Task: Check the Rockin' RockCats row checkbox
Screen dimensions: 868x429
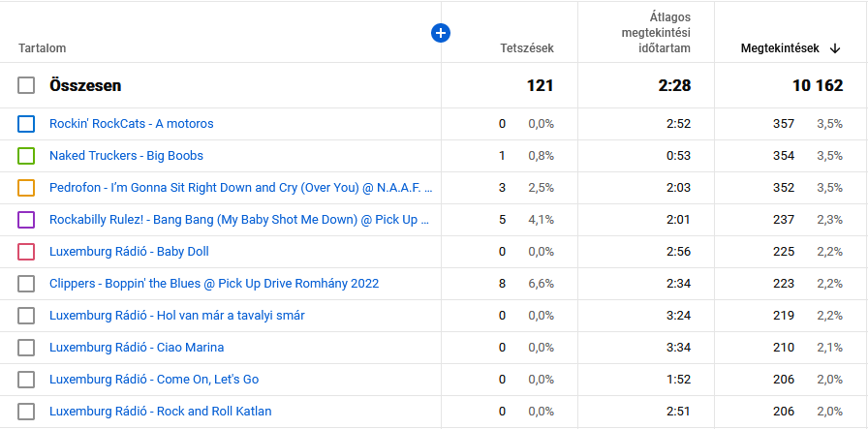Action: 26,124
